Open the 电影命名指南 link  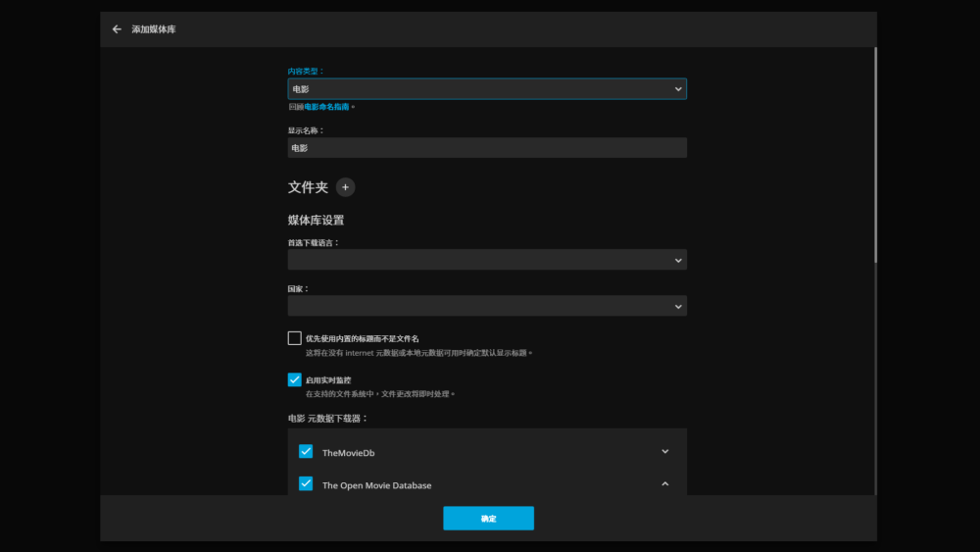326,107
